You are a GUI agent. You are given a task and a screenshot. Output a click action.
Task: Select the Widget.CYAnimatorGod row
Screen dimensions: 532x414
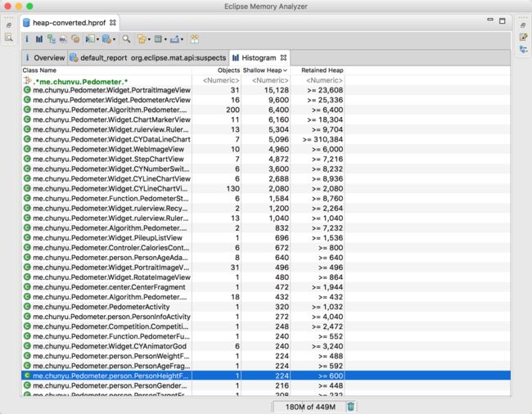tap(266, 346)
